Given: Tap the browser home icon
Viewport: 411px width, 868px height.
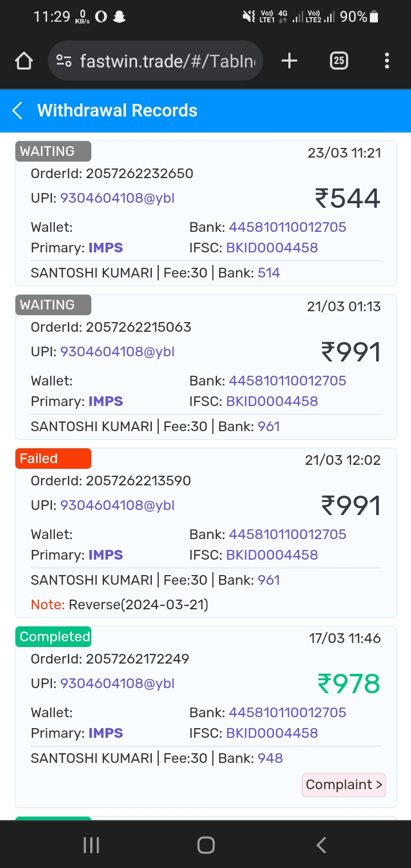Looking at the screenshot, I should [x=24, y=61].
